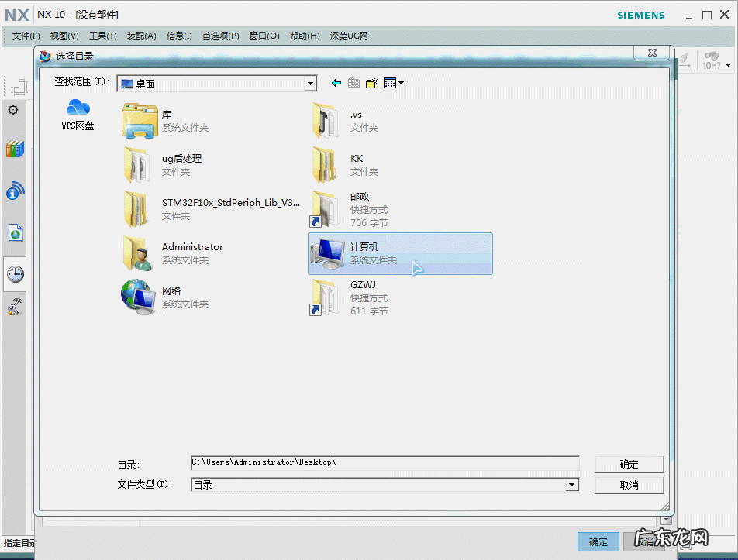This screenshot has width=738, height=560.
Task: Expand the 文件类型 dropdown
Action: click(x=571, y=485)
